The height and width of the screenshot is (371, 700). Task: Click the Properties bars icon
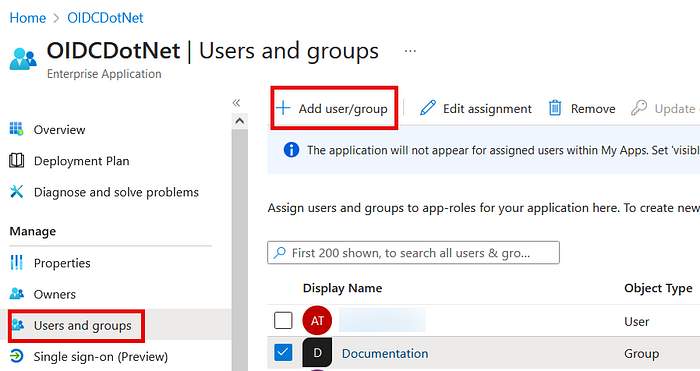click(x=17, y=263)
